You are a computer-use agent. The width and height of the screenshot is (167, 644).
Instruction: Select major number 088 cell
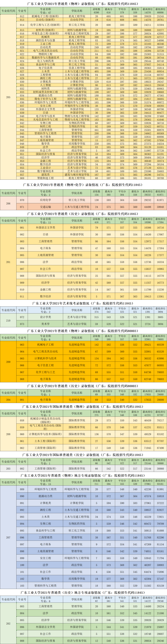pyautogui.click(x=22, y=641)
